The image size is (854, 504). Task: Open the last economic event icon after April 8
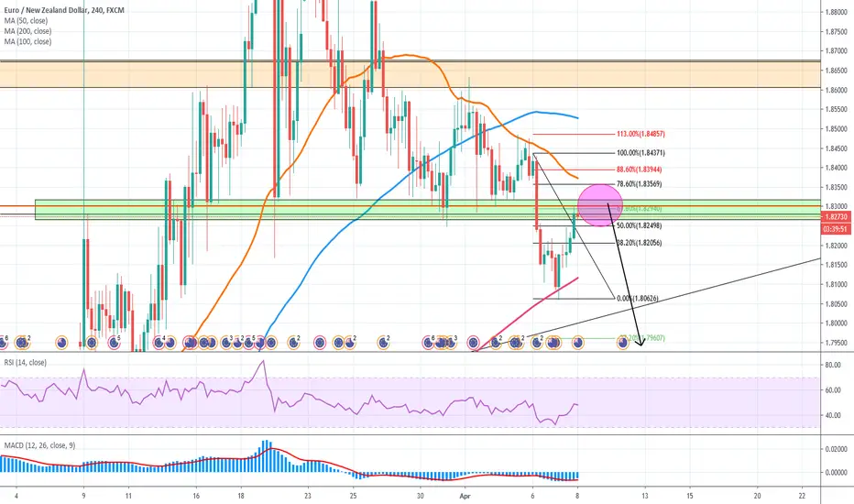(622, 342)
